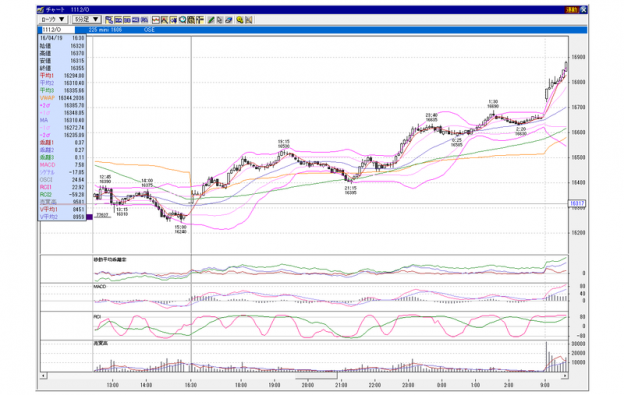
Task: Select the arrow pointer tool icon
Action: [219, 19]
